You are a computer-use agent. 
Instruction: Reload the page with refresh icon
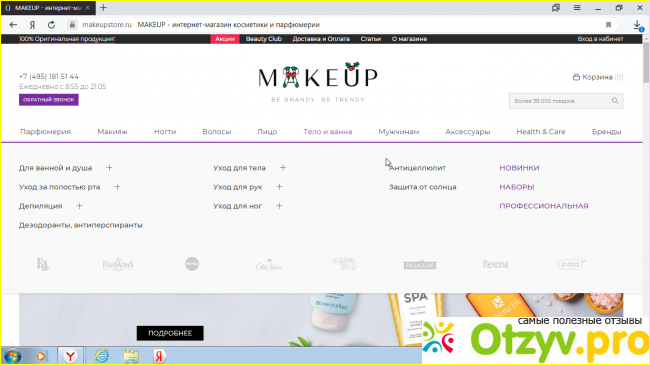pyautogui.click(x=51, y=25)
